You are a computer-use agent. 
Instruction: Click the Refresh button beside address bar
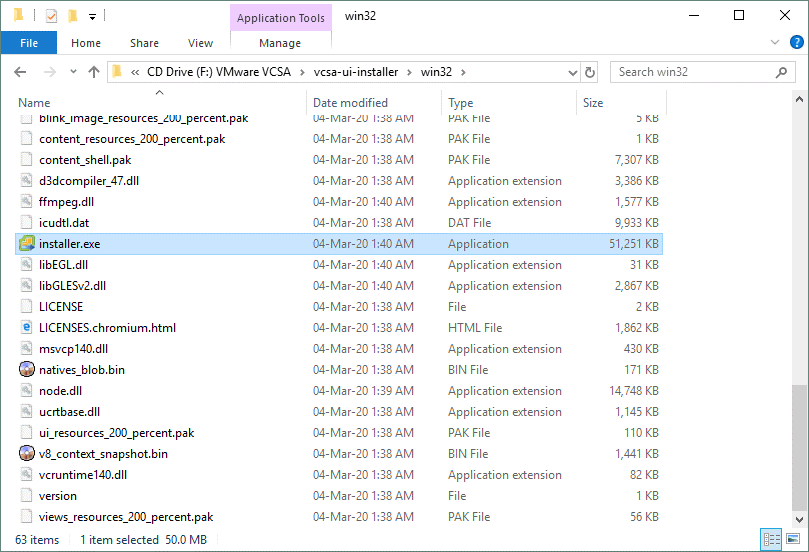click(590, 72)
